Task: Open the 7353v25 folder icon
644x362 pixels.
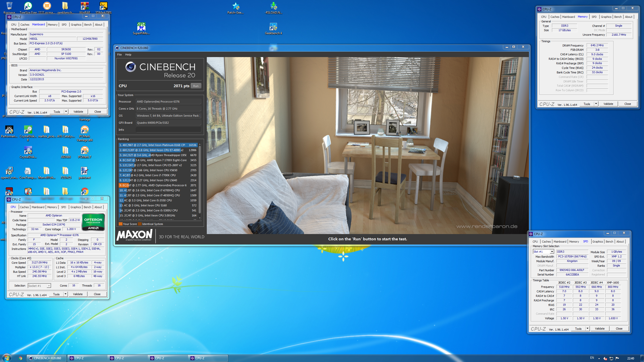Action: tap(65, 173)
